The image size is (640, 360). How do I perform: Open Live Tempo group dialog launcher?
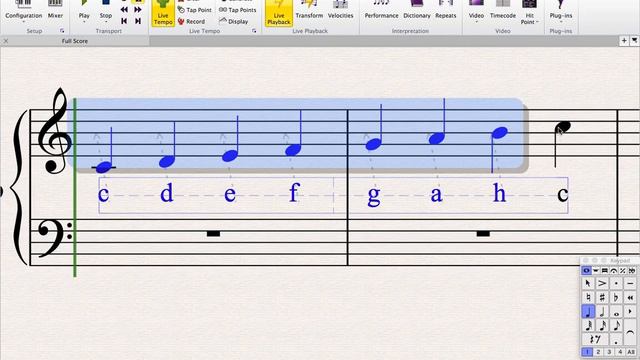pos(254,31)
